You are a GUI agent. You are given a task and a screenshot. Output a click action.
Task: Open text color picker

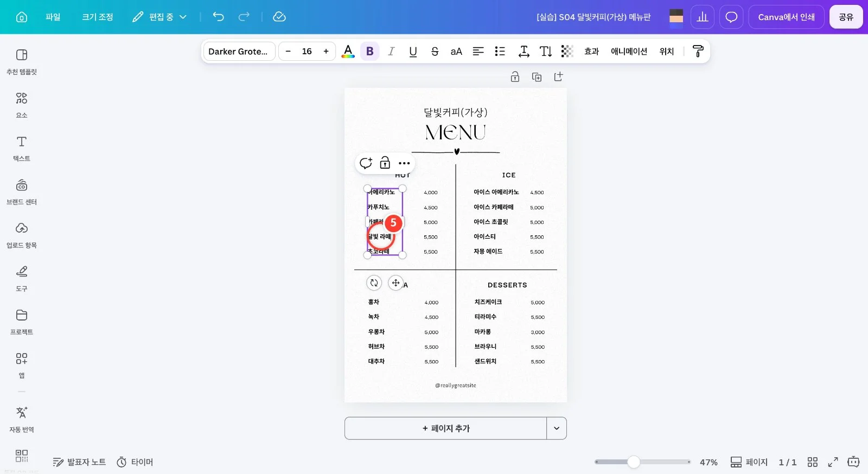click(348, 52)
